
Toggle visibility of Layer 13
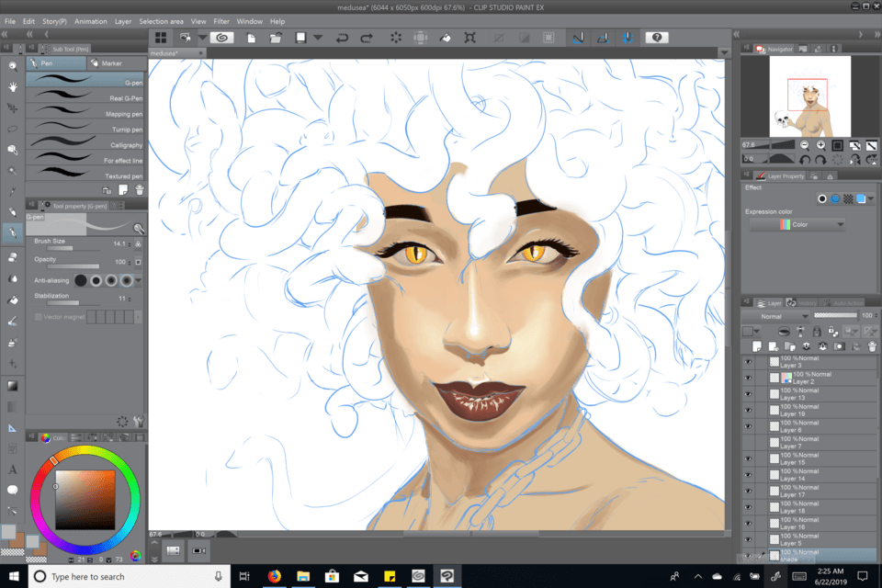[748, 394]
